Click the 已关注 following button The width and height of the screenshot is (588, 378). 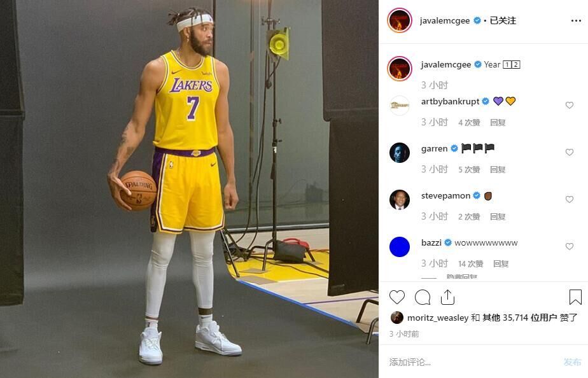503,20
